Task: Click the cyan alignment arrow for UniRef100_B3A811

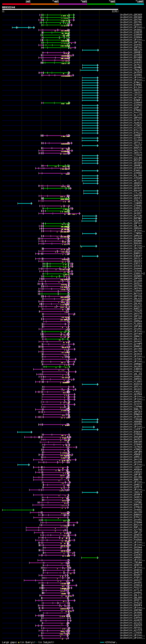Action: [x=90, y=171]
